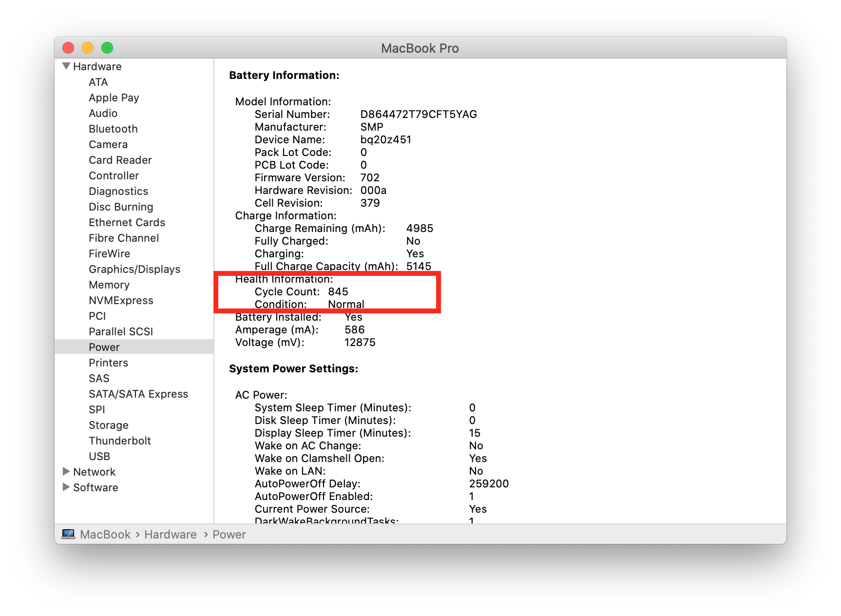Open the Camera hardware section
Image resolution: width=841 pixels, height=616 pixels.
(108, 144)
